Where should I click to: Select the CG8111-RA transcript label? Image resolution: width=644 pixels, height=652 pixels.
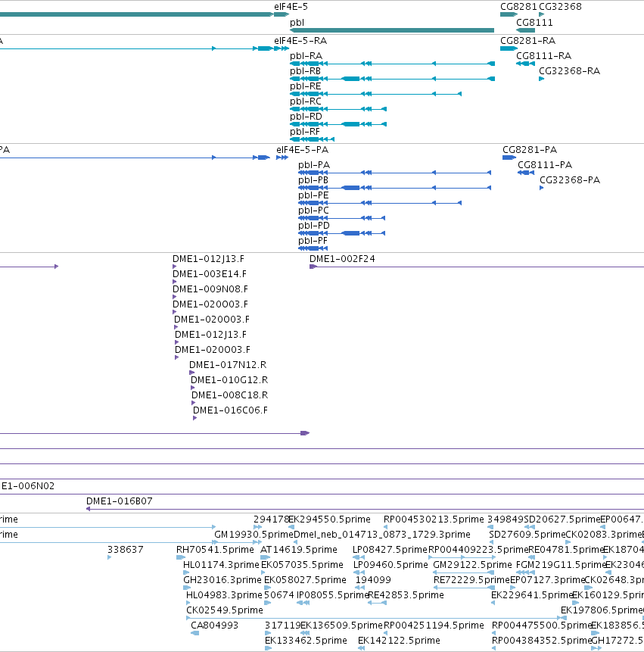pos(543,56)
